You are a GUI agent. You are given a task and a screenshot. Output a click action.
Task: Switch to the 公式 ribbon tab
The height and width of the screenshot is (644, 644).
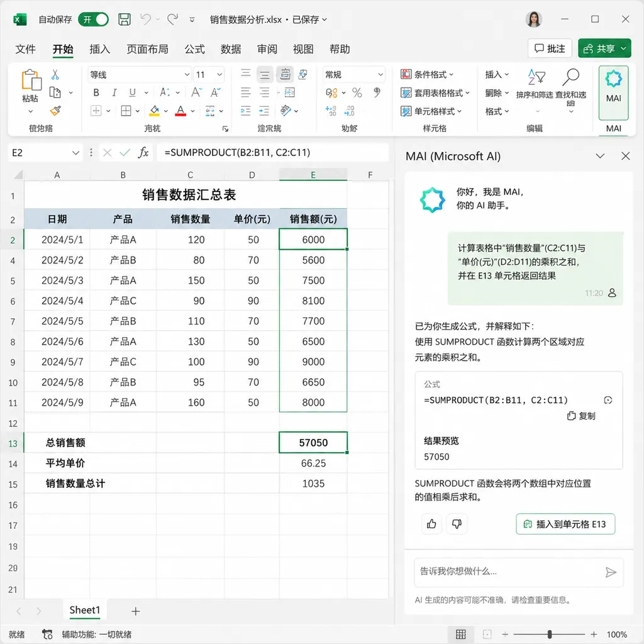195,49
